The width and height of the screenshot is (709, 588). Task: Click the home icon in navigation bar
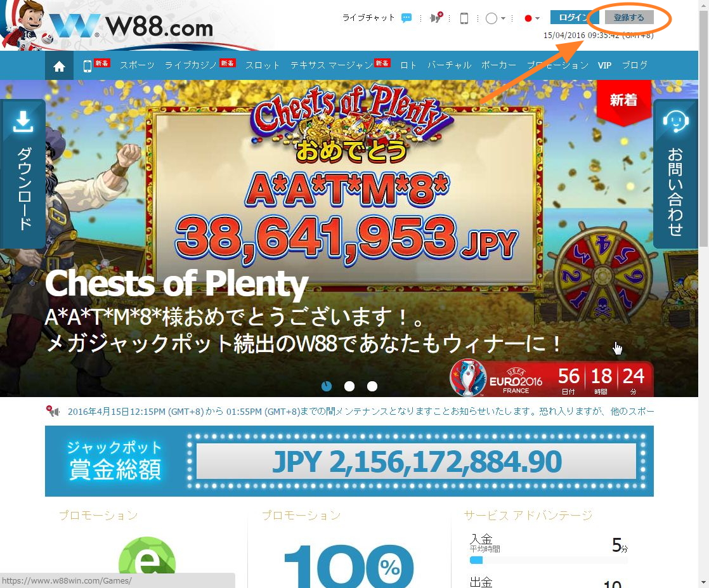[x=59, y=66]
